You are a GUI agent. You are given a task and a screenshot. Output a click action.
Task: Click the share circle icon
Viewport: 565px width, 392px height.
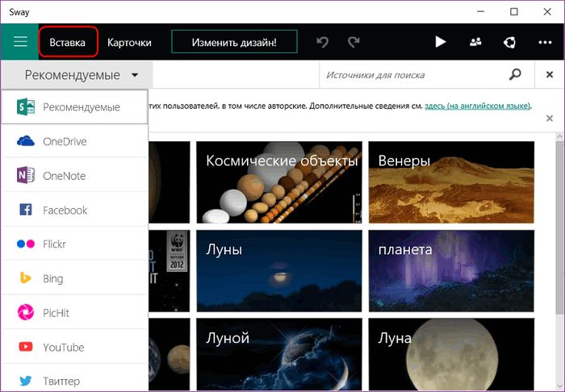pos(509,42)
